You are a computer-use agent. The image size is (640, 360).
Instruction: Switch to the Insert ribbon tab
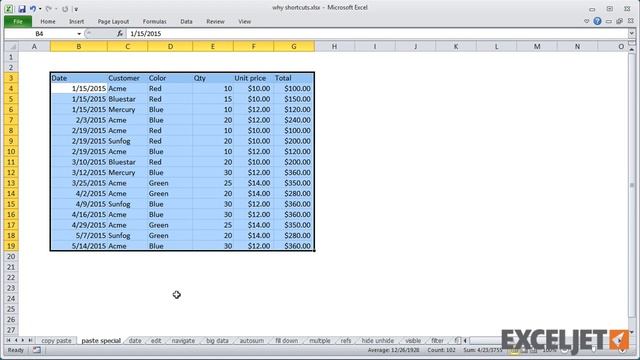point(76,21)
